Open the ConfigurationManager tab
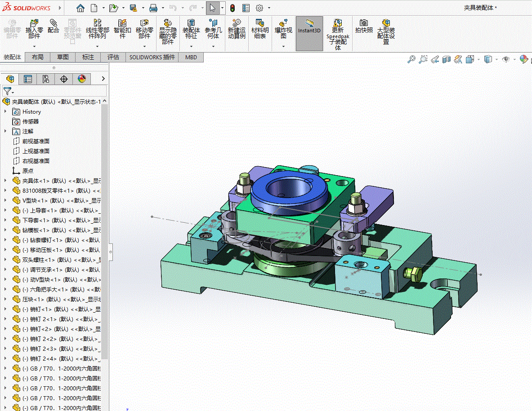The image size is (532, 411). [46, 79]
